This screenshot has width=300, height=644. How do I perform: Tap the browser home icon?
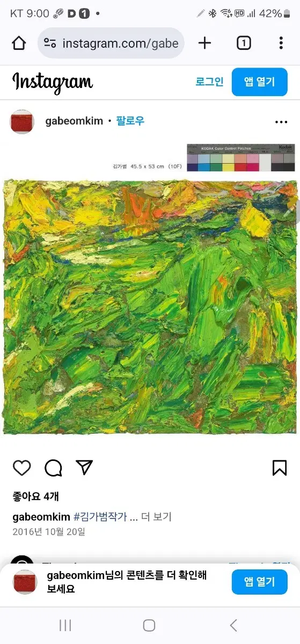click(x=19, y=43)
